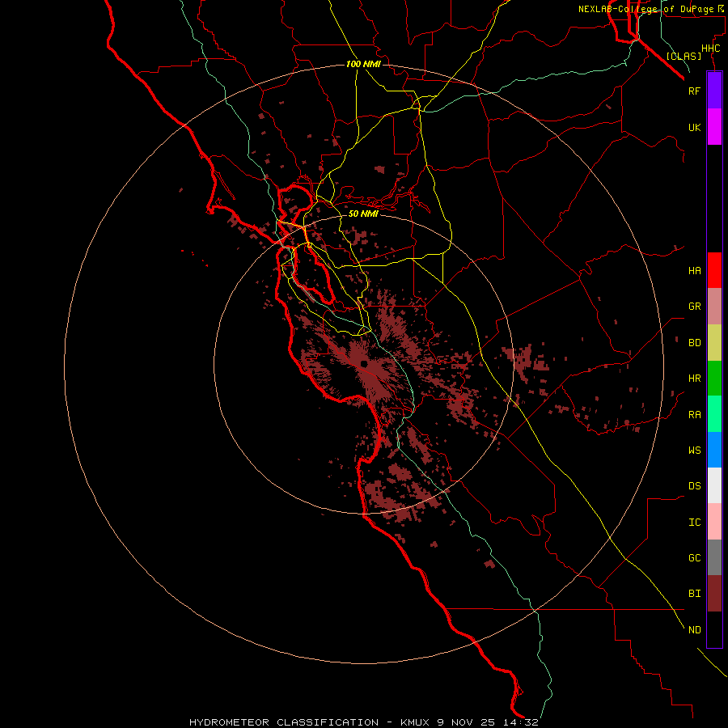This screenshot has width=728, height=728.
Task: Click the GC gray legend color block
Action: [x=714, y=557]
